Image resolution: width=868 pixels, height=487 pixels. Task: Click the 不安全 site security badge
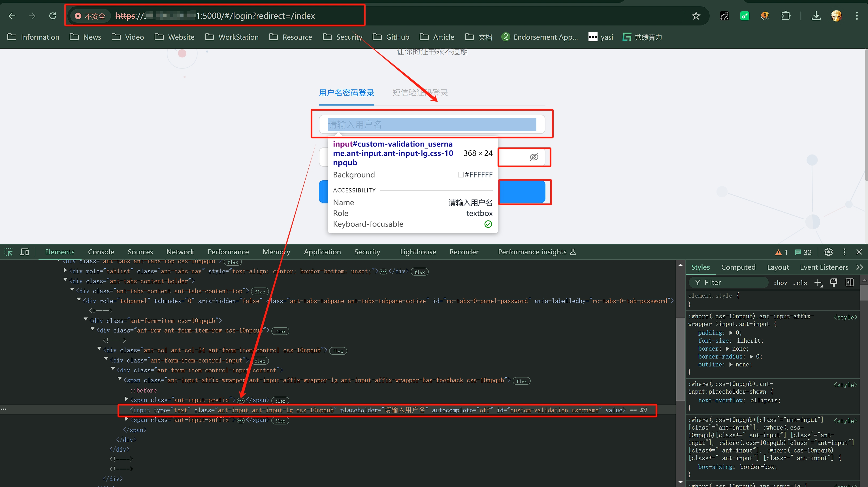tap(90, 16)
